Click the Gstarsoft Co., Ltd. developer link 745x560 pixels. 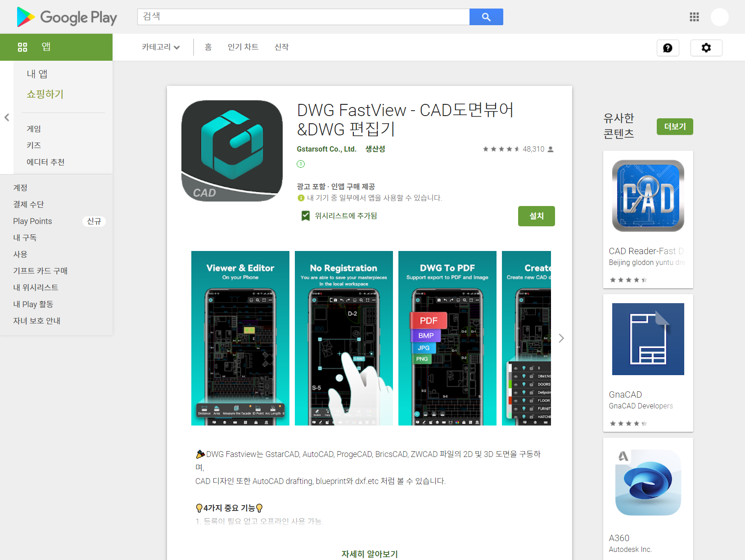(326, 149)
